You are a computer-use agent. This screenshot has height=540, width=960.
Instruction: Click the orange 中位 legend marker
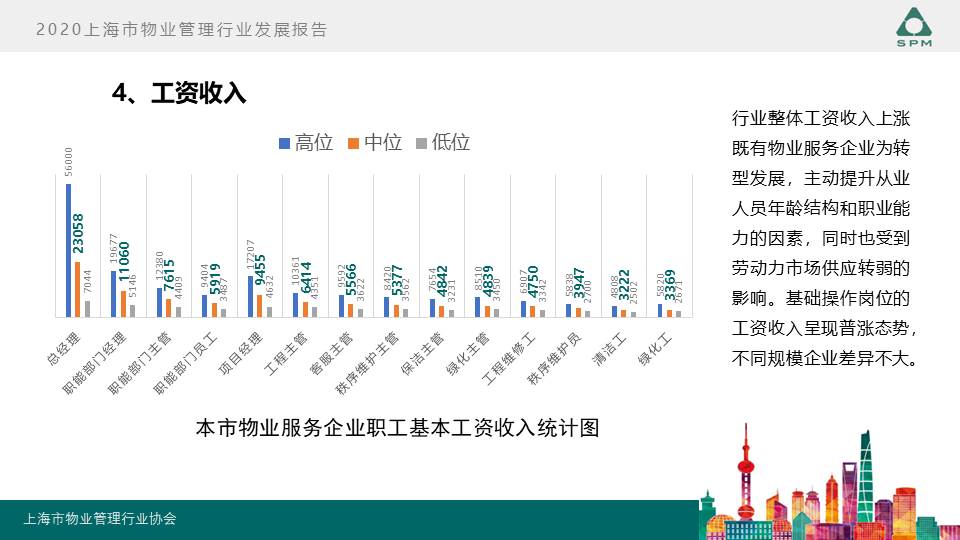point(353,143)
